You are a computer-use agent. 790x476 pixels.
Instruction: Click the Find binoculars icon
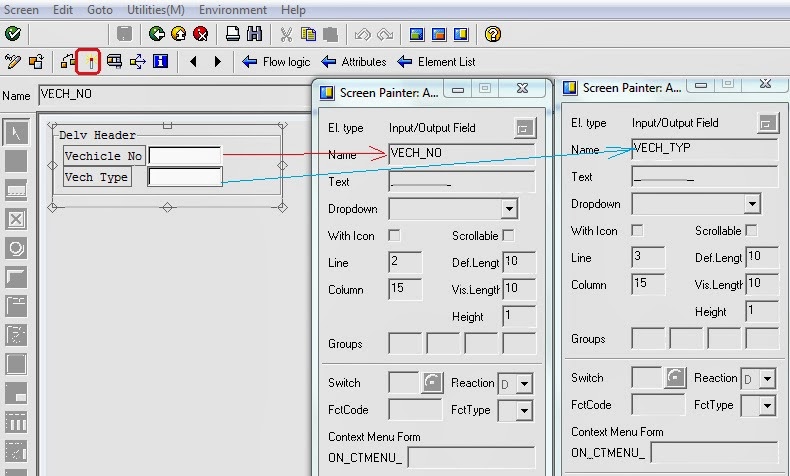254,34
